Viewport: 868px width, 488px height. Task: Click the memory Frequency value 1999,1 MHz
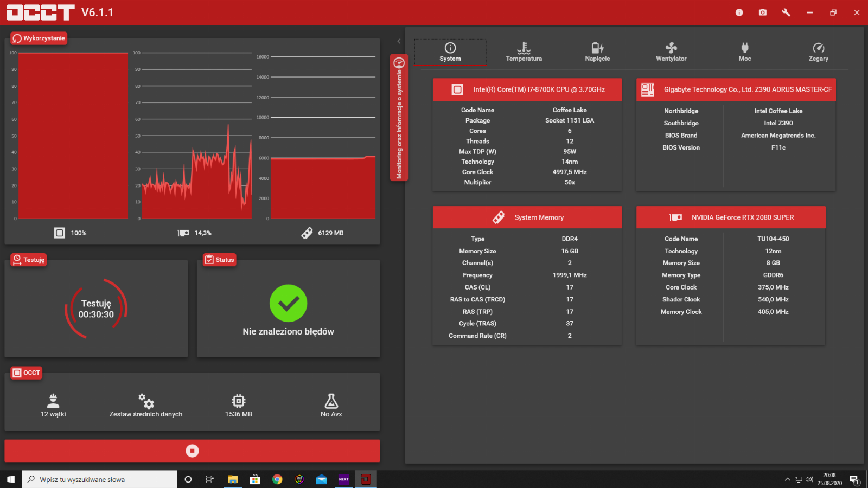coord(570,275)
